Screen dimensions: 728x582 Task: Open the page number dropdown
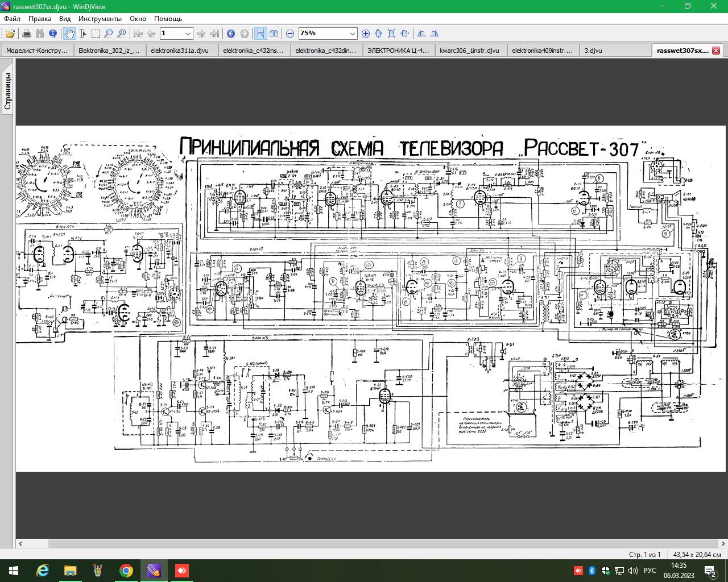click(x=188, y=34)
